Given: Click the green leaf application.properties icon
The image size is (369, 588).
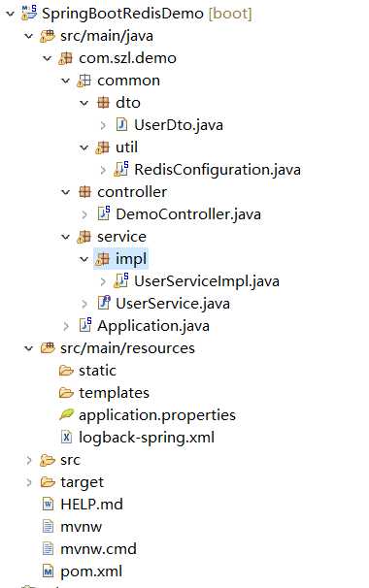Looking at the screenshot, I should [x=66, y=414].
